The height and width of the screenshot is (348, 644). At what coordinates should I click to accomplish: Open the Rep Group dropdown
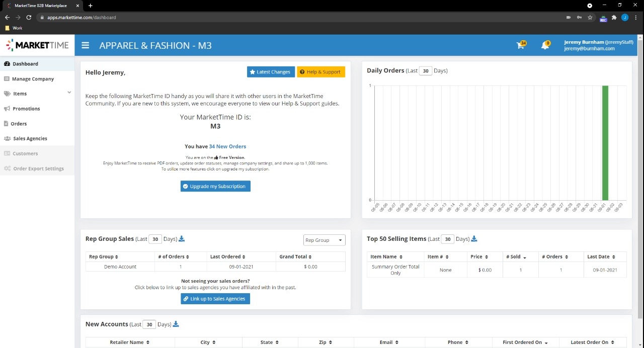325,240
